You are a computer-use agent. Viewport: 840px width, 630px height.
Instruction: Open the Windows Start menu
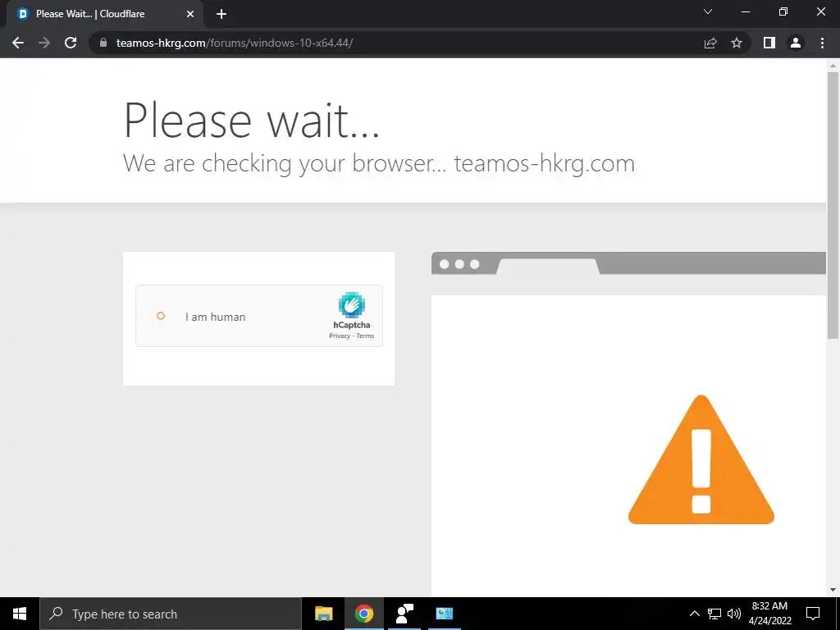20,614
